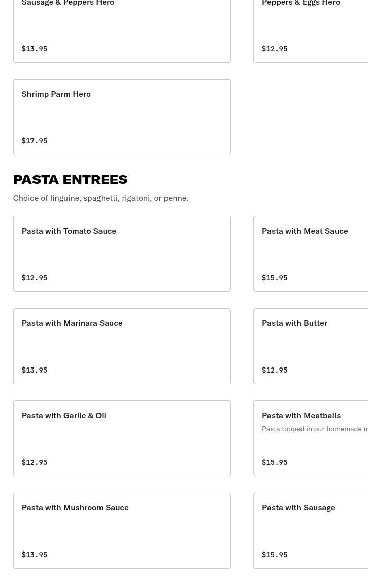Open Pasta with Sausage card

pyautogui.click(x=311, y=531)
